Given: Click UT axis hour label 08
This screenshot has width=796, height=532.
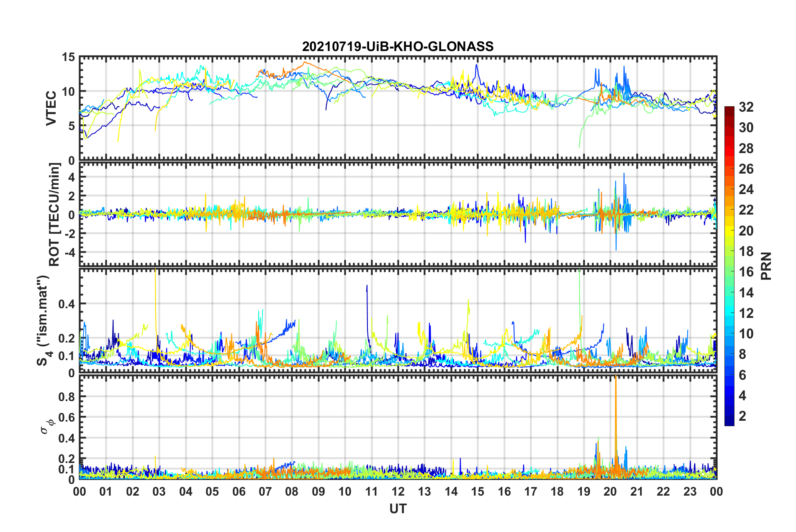Looking at the screenshot, I should coord(292,492).
